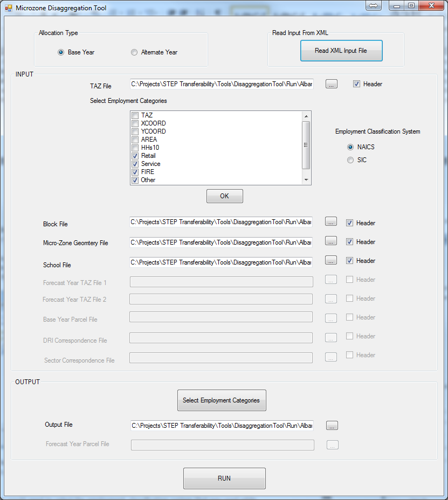Choose the SIC classification system
Viewport: 448px width, 500px height.
(x=350, y=160)
